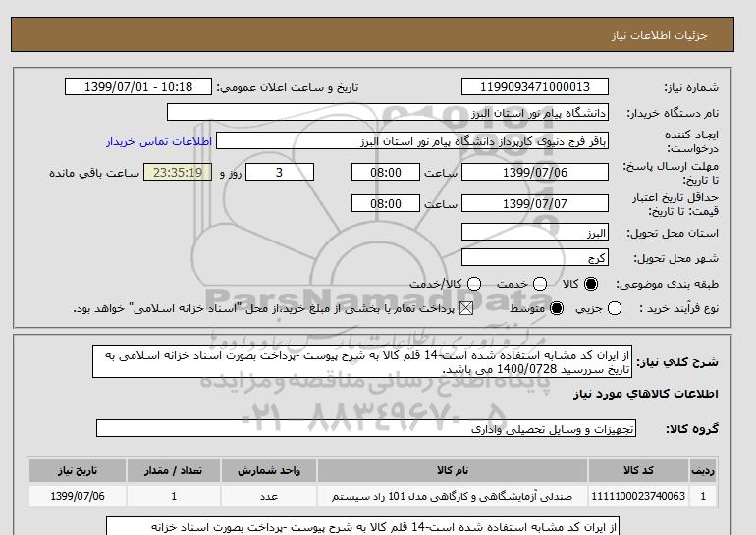Click the buyer organization name field
756x535 pixels.
(x=388, y=113)
